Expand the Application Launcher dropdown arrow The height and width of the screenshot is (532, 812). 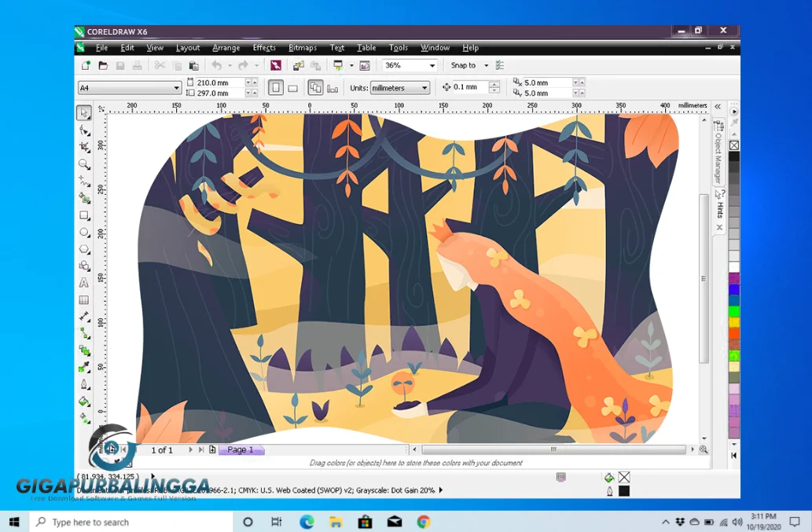(x=351, y=66)
